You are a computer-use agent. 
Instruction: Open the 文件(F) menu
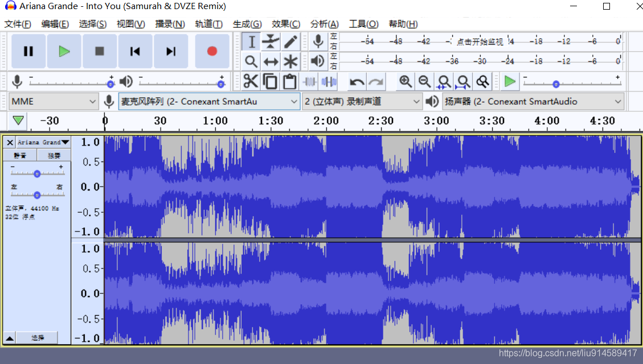coord(18,24)
